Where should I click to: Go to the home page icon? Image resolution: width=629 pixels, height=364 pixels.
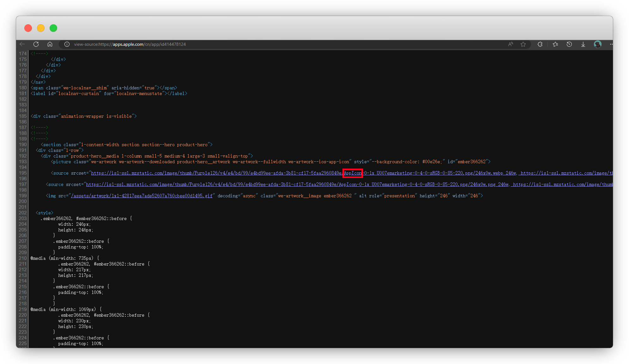50,44
